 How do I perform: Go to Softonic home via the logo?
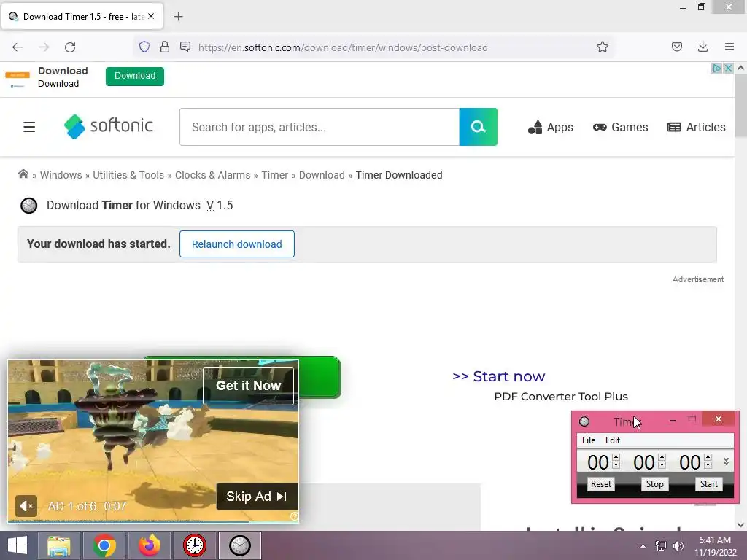[x=109, y=127]
